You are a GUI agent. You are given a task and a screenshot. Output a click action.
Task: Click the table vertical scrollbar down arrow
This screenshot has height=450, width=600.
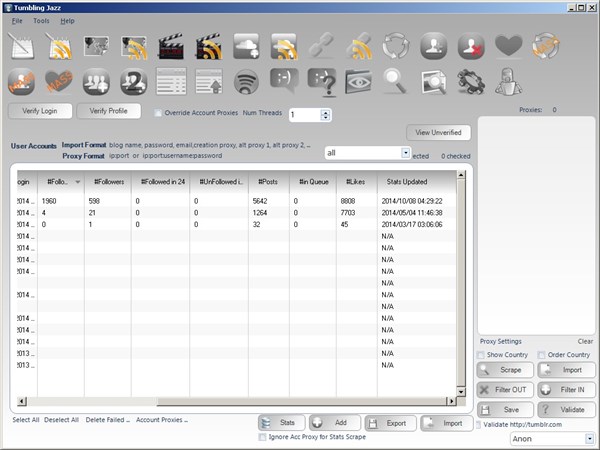point(461,392)
